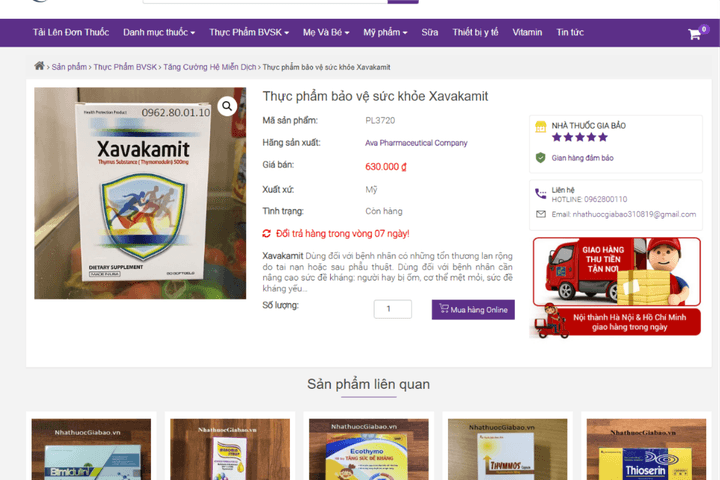Follow Tăng Cường Hệ Miễn Dịch breadcrumb link
Viewport: 720px width, 480px height.
pos(209,67)
